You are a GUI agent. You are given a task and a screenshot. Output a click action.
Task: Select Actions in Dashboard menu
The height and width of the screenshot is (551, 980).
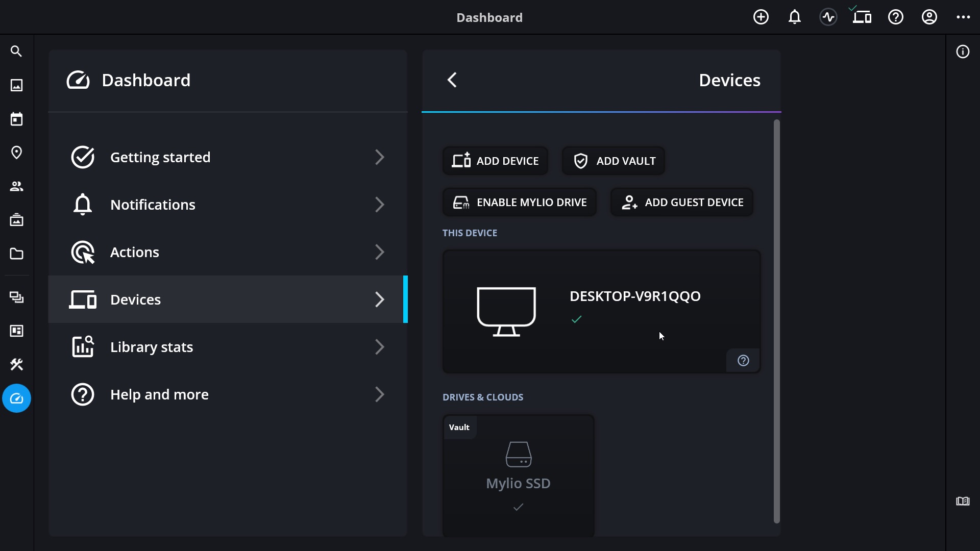(x=228, y=252)
